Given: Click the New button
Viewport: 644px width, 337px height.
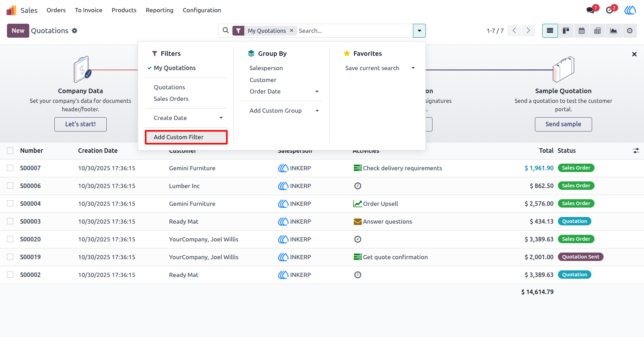Looking at the screenshot, I should (x=18, y=31).
